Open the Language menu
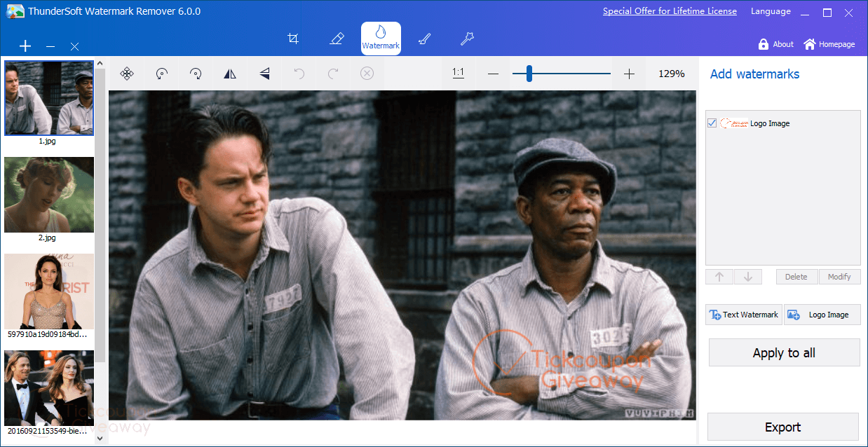 point(771,11)
